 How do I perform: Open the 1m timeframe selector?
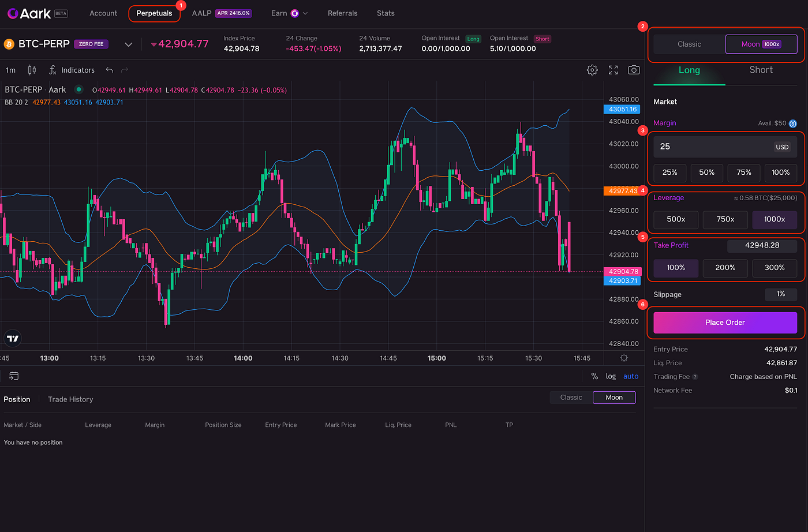pyautogui.click(x=10, y=70)
